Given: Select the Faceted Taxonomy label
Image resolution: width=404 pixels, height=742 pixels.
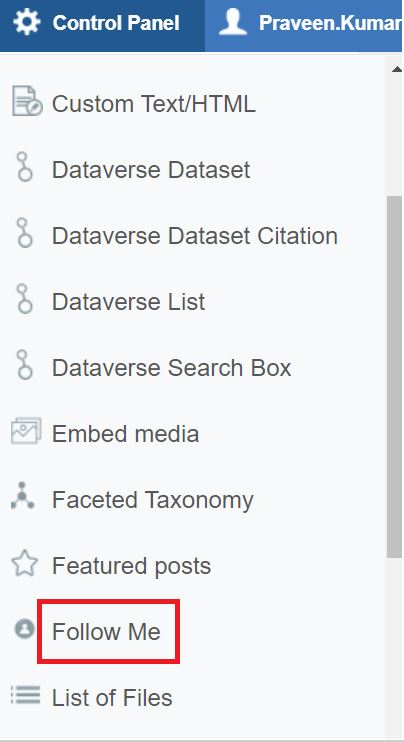Looking at the screenshot, I should pos(153,501).
